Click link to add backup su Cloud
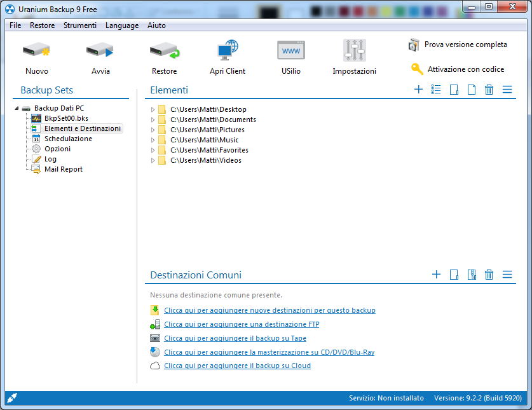Image resolution: width=532 pixels, height=410 pixels. tap(237, 366)
